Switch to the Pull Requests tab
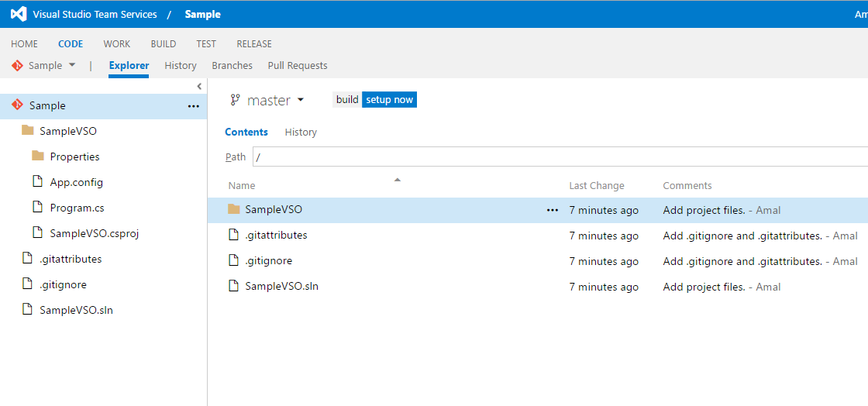Image resolution: width=868 pixels, height=406 pixels. (x=298, y=66)
